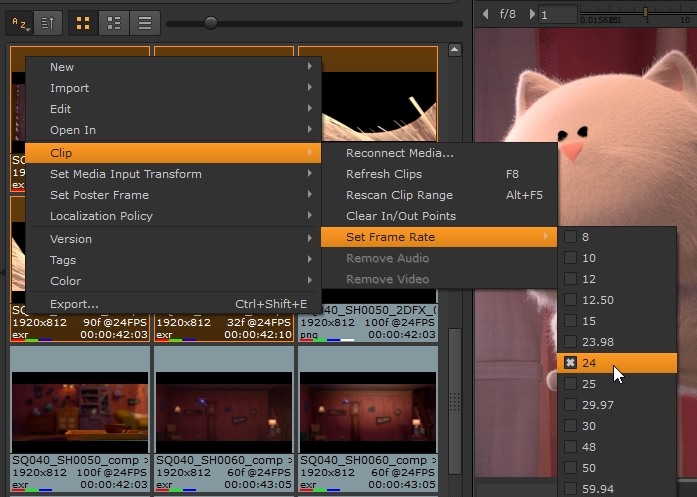
Task: Switch to large thumbnail grid view
Action: tap(84, 21)
